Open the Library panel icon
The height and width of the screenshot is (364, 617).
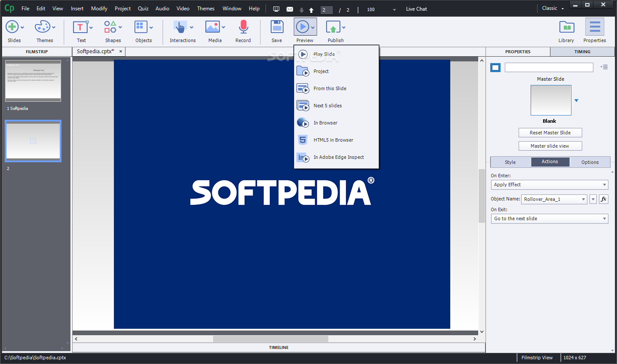click(x=567, y=27)
